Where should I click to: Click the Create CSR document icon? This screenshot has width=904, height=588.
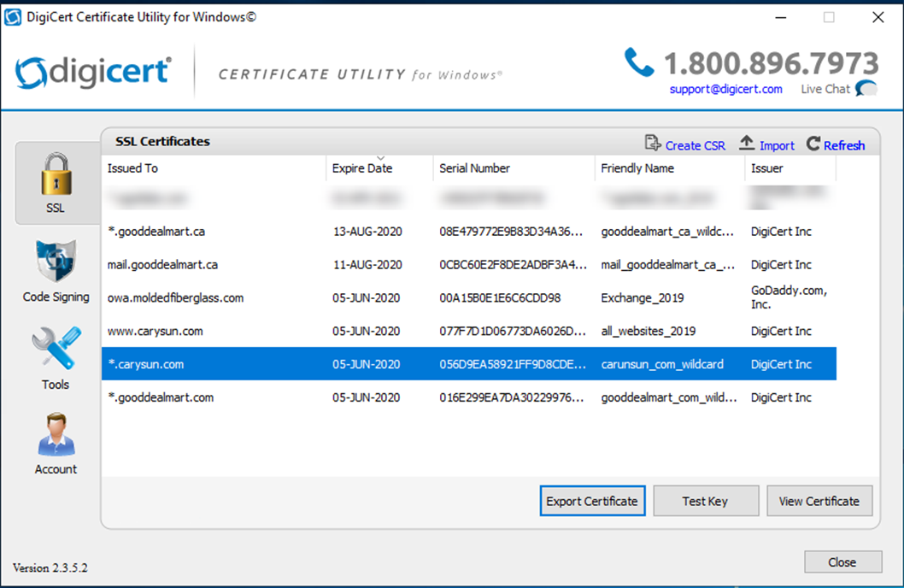[x=653, y=143]
